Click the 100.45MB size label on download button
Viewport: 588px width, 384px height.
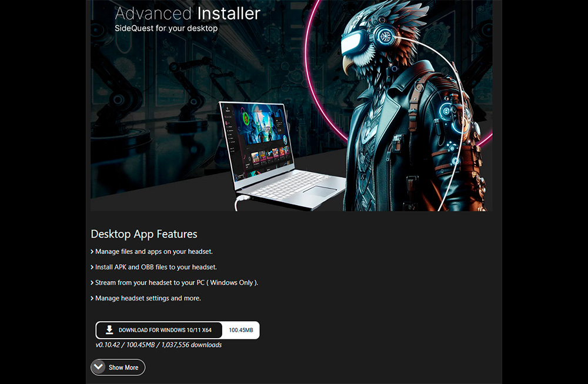pos(240,330)
